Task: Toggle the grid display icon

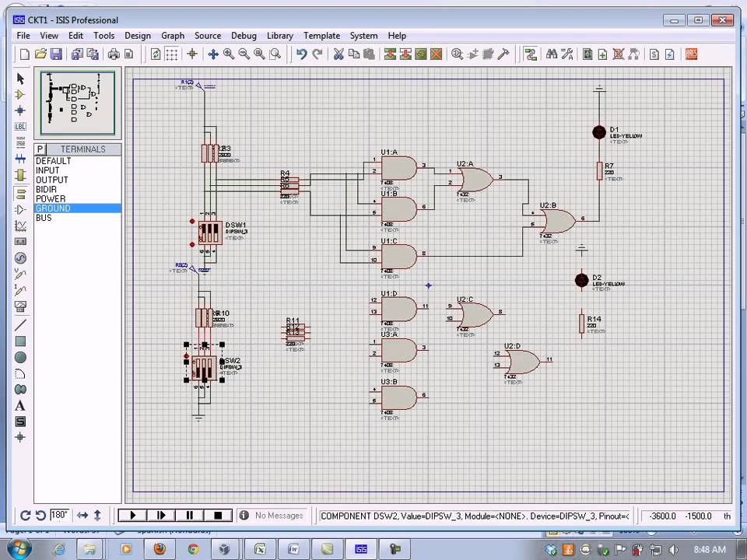Action: (171, 54)
